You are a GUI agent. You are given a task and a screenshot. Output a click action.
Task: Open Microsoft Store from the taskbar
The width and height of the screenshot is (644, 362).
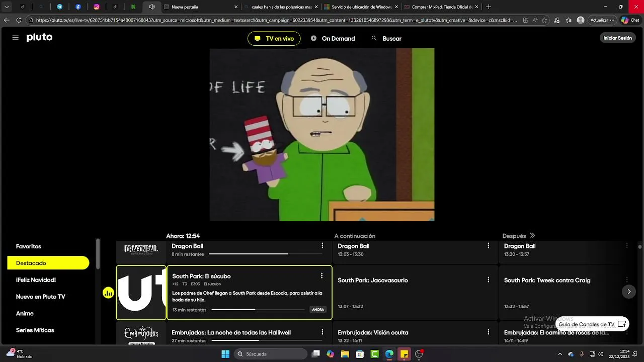click(x=360, y=354)
